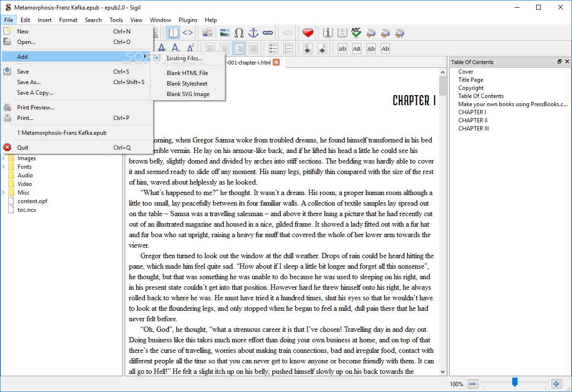
Task: Select the Video folder in Book Browser
Action: (24, 184)
